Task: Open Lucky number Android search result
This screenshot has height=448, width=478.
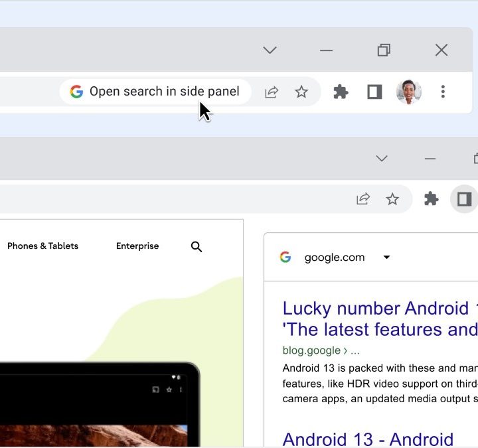Action: (x=380, y=319)
